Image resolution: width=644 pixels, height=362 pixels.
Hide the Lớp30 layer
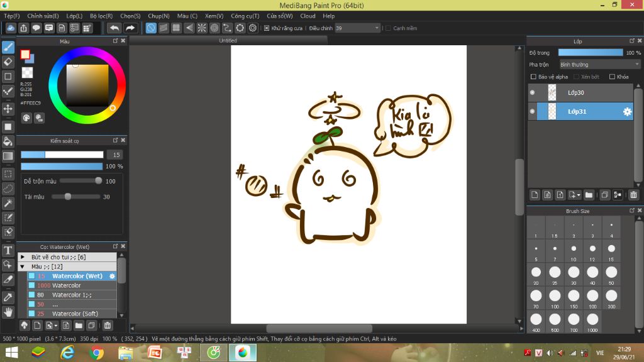coord(532,93)
